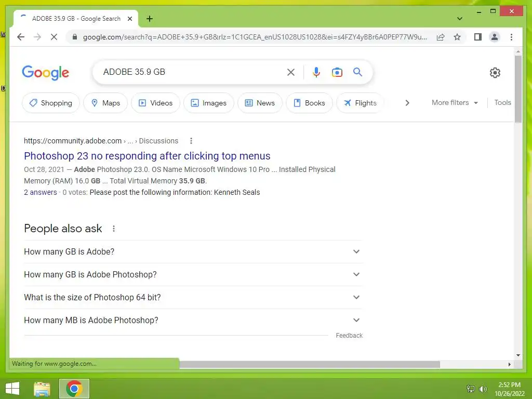This screenshot has height=399, width=532.
Task: Click the scroll down arrow
Action: pyautogui.click(x=518, y=355)
